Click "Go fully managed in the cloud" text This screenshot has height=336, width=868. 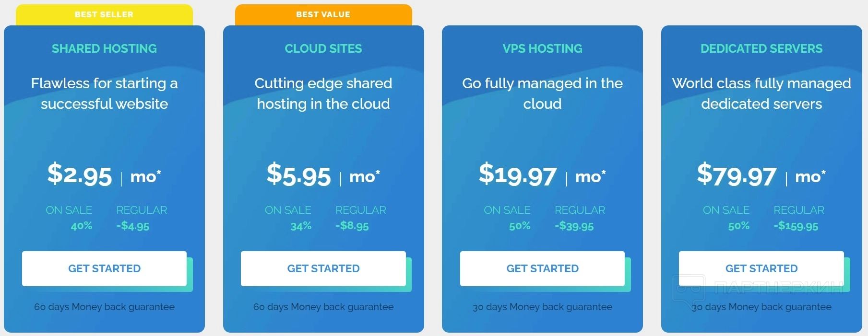[x=542, y=93]
